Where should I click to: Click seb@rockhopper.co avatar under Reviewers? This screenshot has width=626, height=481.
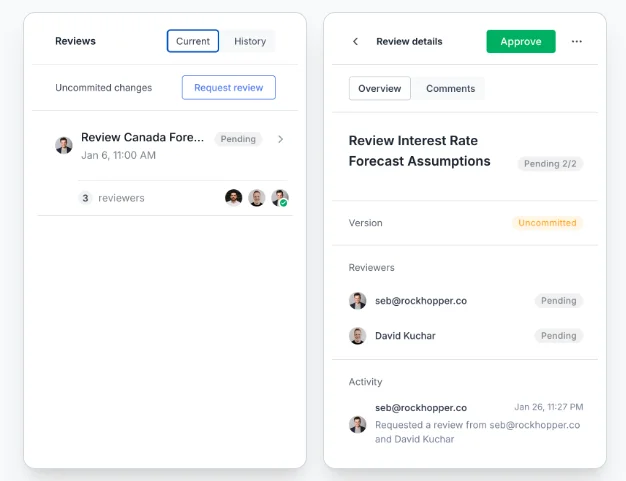357,301
